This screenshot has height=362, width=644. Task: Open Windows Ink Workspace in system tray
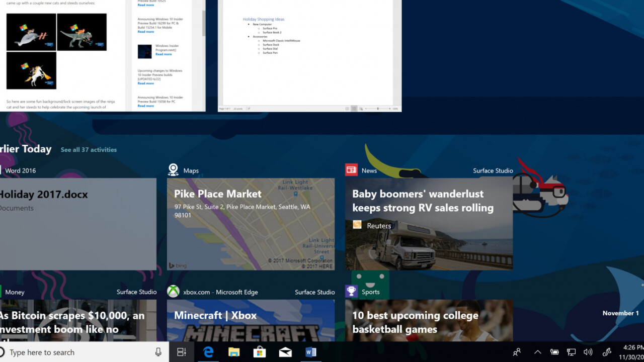607,352
